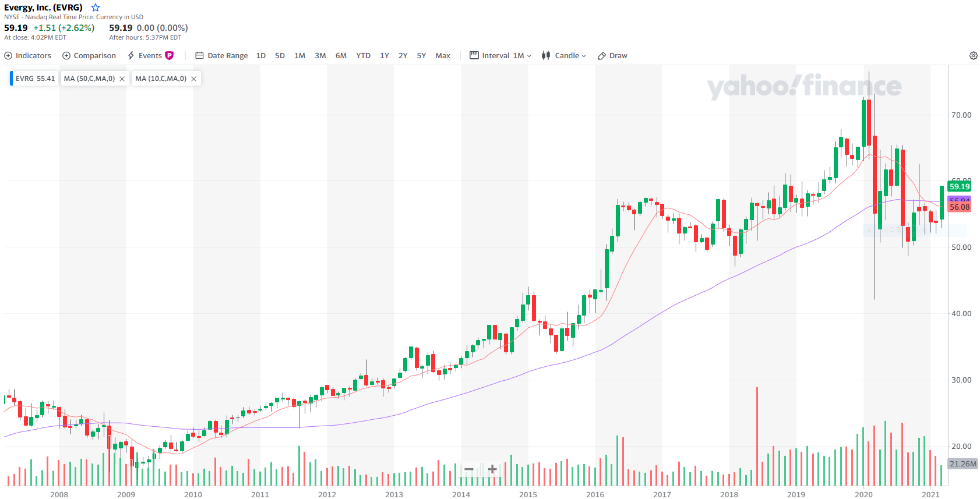
Task: Zoom in chart with plus button
Action: click(492, 469)
